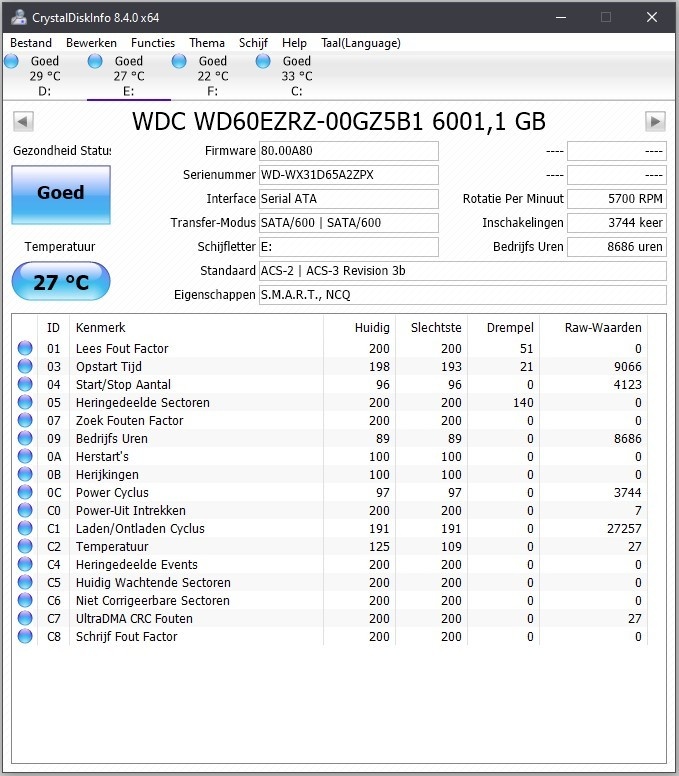679x776 pixels.
Task: Open the Functies menu
Action: [x=153, y=43]
